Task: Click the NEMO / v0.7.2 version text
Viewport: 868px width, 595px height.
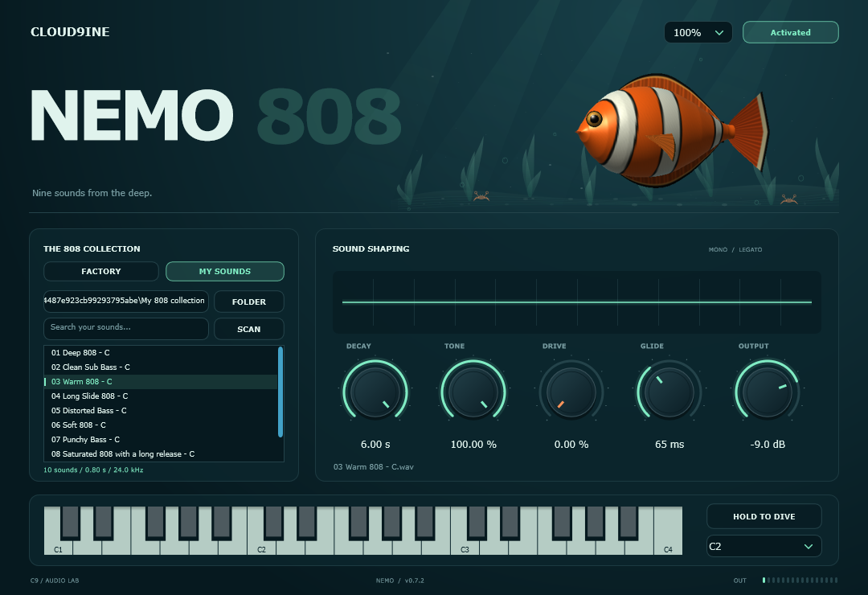Action: click(399, 581)
